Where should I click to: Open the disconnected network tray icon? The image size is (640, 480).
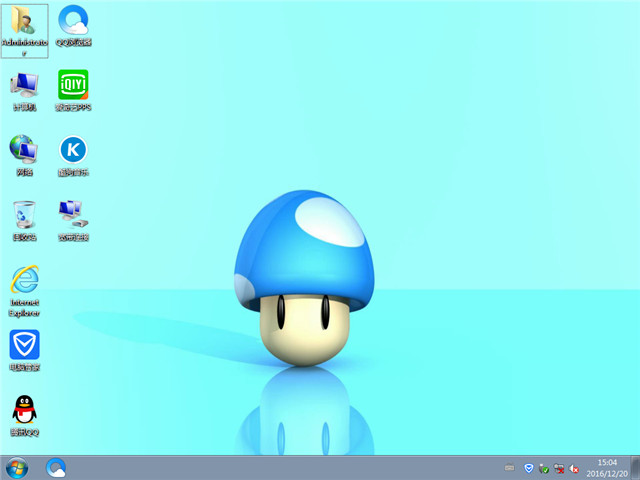pyautogui.click(x=559, y=469)
